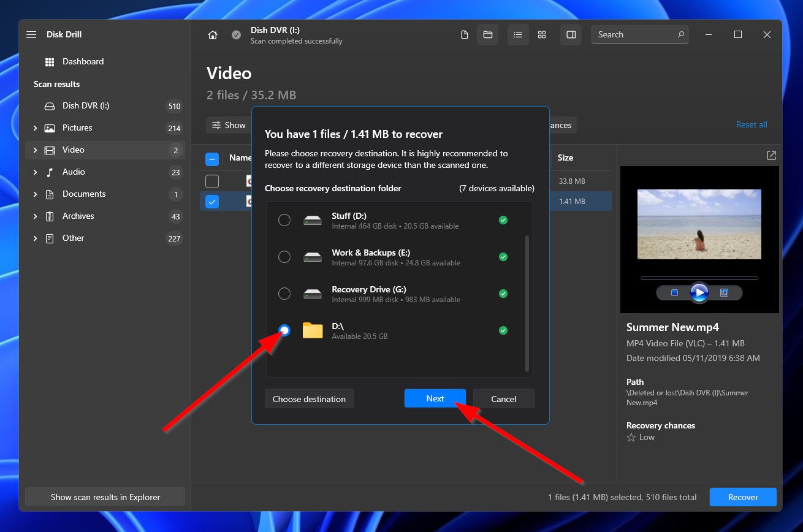Click the Other file icon in sidebar
The image size is (803, 532).
point(50,238)
